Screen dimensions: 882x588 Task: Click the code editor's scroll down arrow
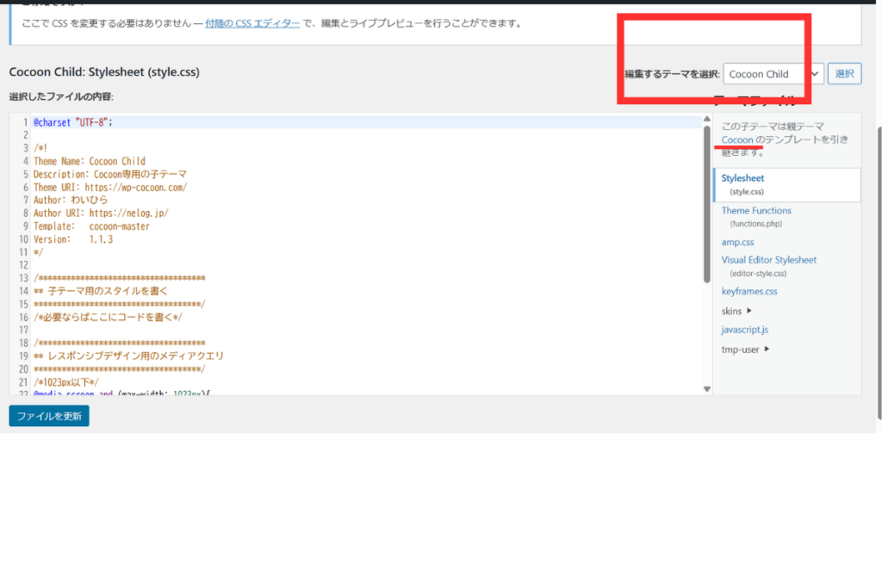(x=707, y=389)
